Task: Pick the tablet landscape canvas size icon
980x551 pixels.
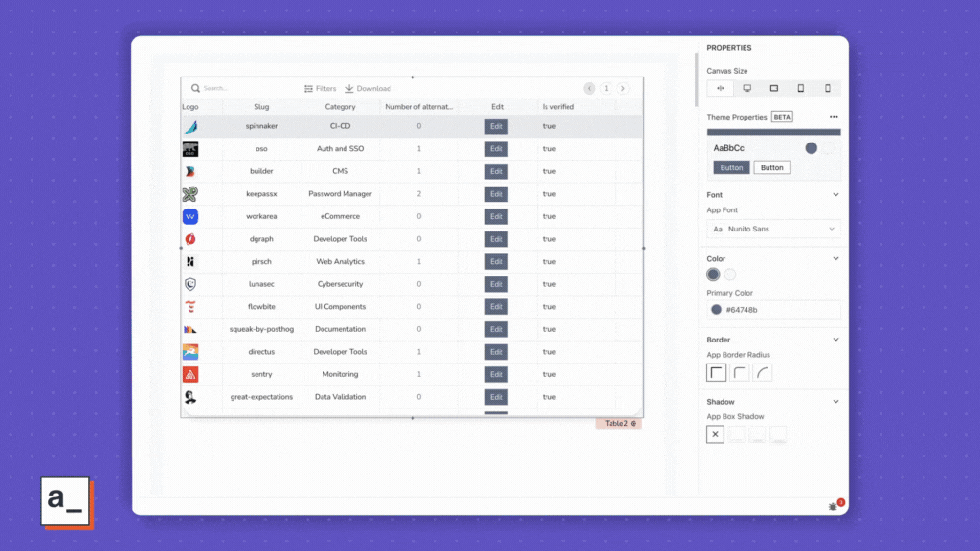Action: (x=774, y=88)
